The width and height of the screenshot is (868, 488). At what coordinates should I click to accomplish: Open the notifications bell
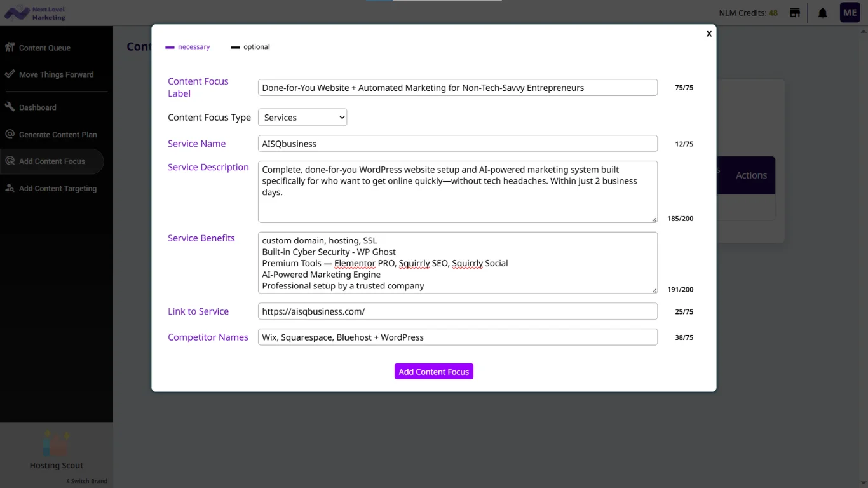(822, 13)
